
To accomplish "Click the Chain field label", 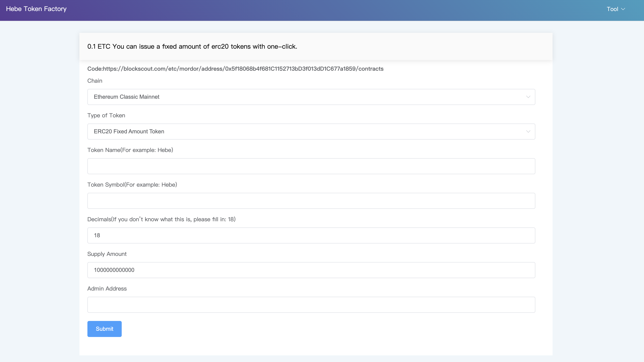I will pyautogui.click(x=95, y=81).
